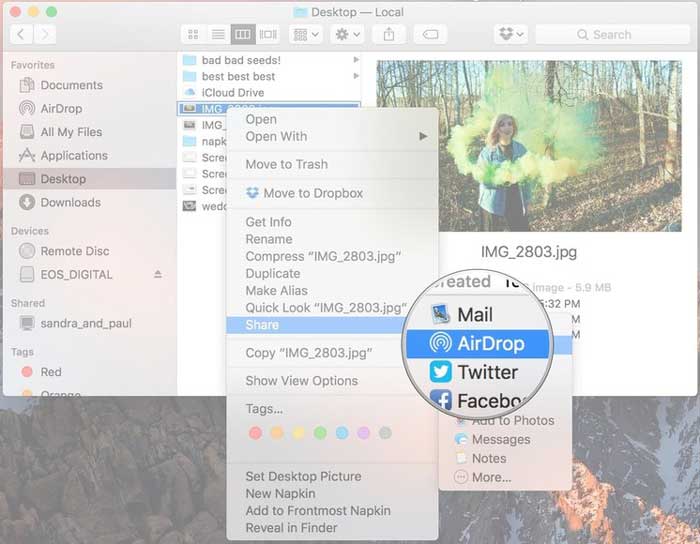
Task: Choose Make Alias
Action: (x=276, y=291)
